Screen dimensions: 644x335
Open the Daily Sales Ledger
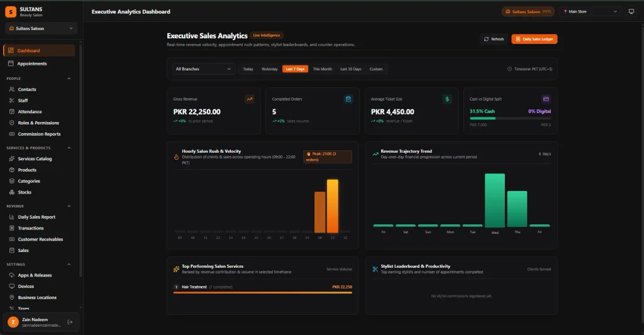pyautogui.click(x=535, y=39)
